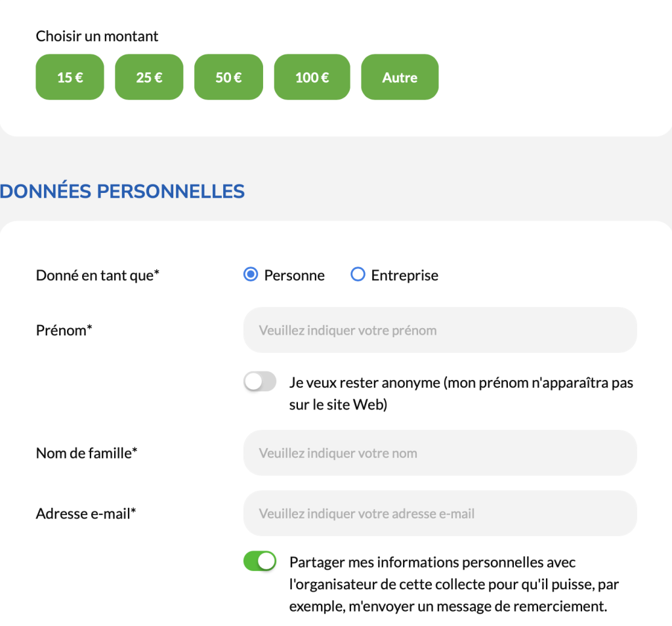
Task: Select the 15 € donation amount
Action: pos(70,77)
